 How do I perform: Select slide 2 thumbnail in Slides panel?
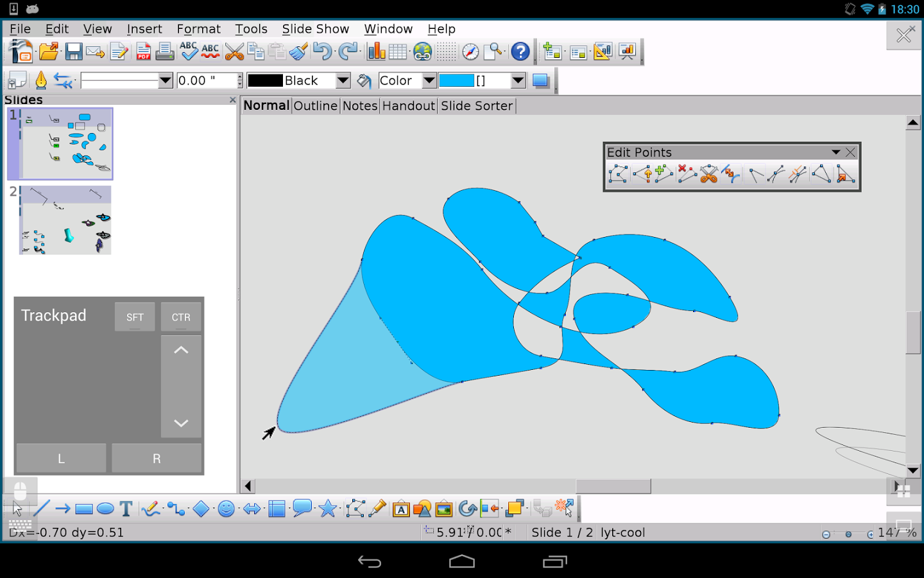click(x=65, y=220)
